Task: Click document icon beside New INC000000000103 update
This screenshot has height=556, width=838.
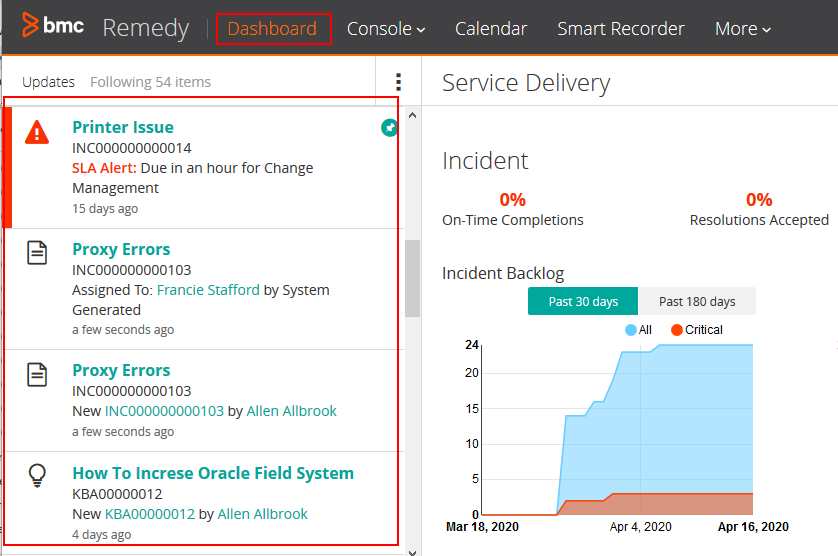Action: pyautogui.click(x=37, y=374)
